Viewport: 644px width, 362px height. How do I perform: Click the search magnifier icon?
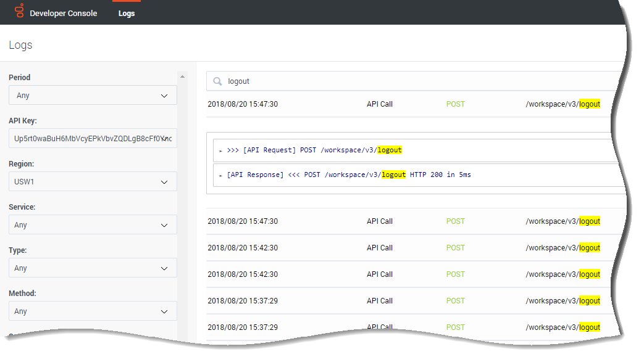(x=217, y=81)
